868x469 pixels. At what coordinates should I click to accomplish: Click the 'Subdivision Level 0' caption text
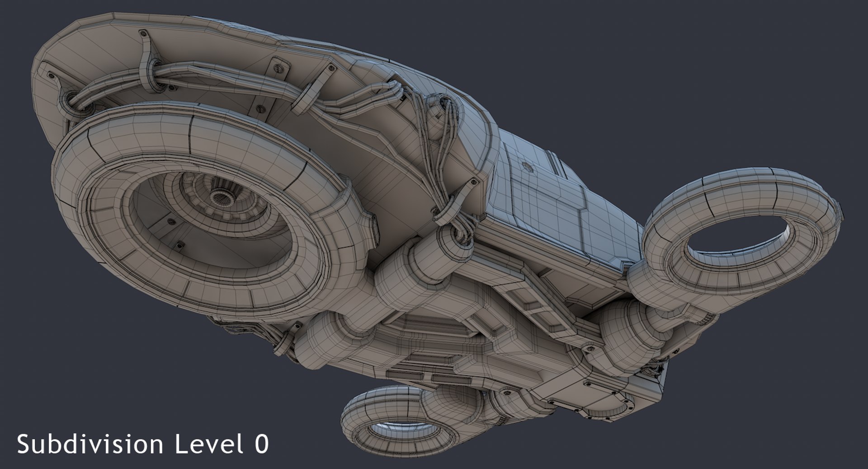coord(143,444)
